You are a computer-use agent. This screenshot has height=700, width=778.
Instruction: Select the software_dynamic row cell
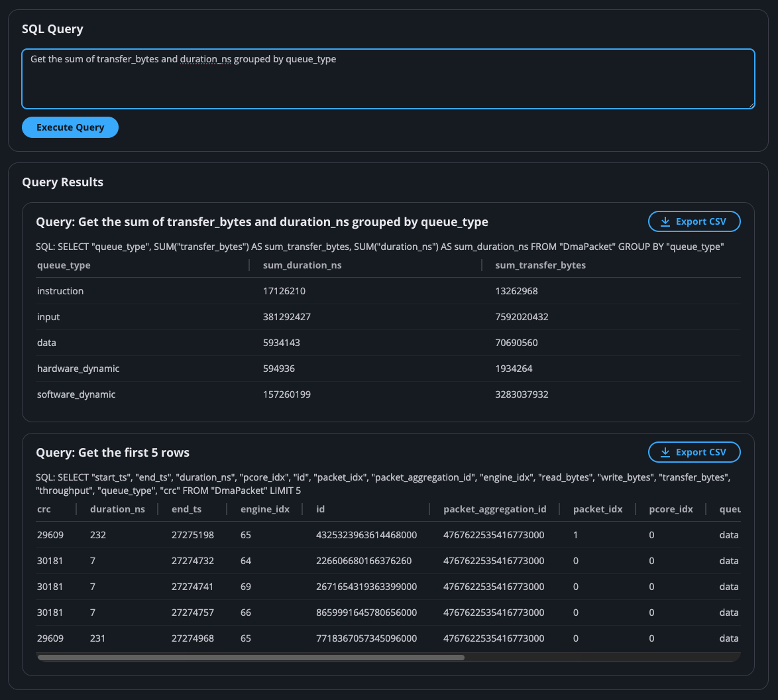pos(76,394)
